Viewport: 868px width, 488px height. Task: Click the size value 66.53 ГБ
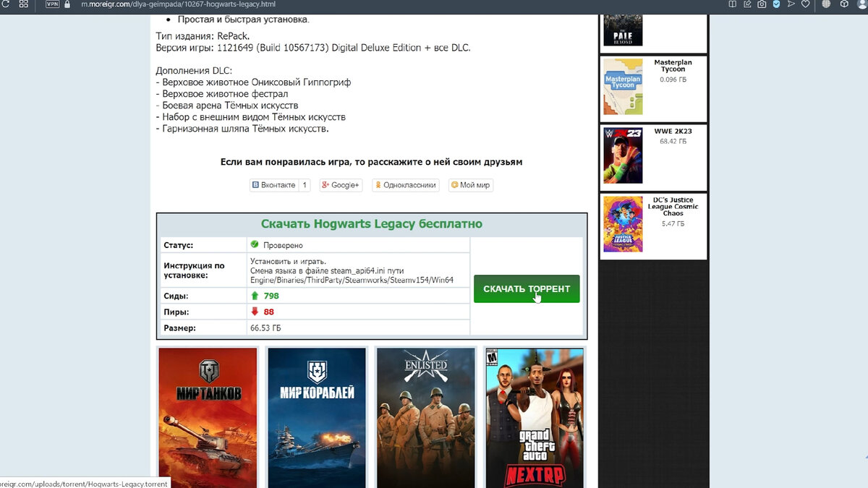click(265, 328)
